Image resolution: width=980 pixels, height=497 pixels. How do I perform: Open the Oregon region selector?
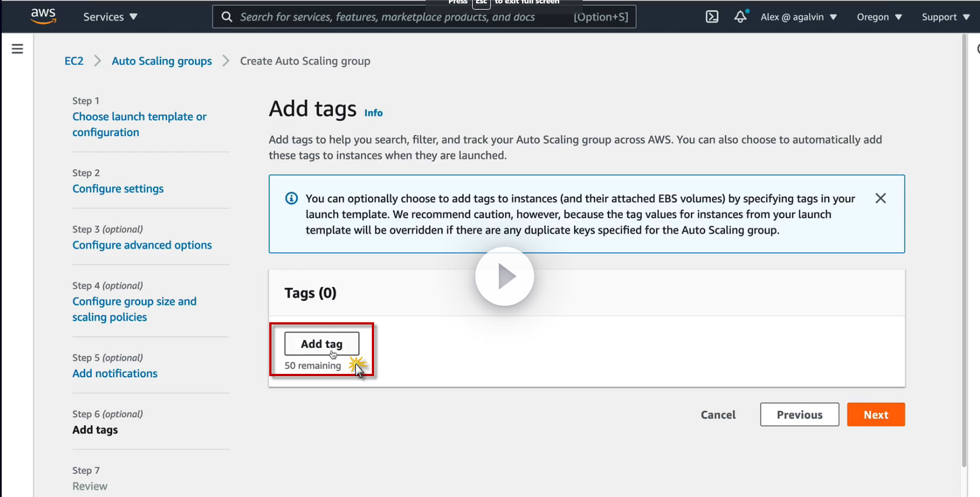(879, 17)
